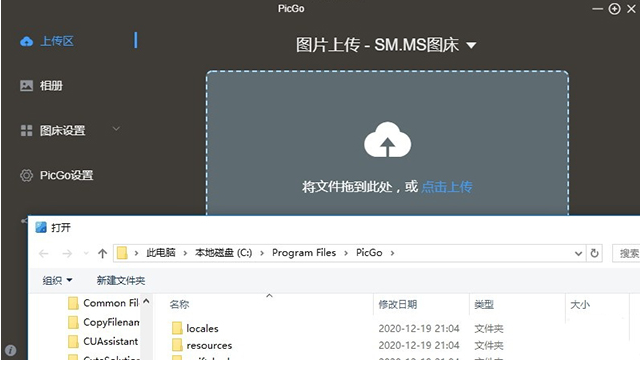This screenshot has height=378, width=640.
Task: Sort by the 修改日期 column header
Action: tap(398, 305)
